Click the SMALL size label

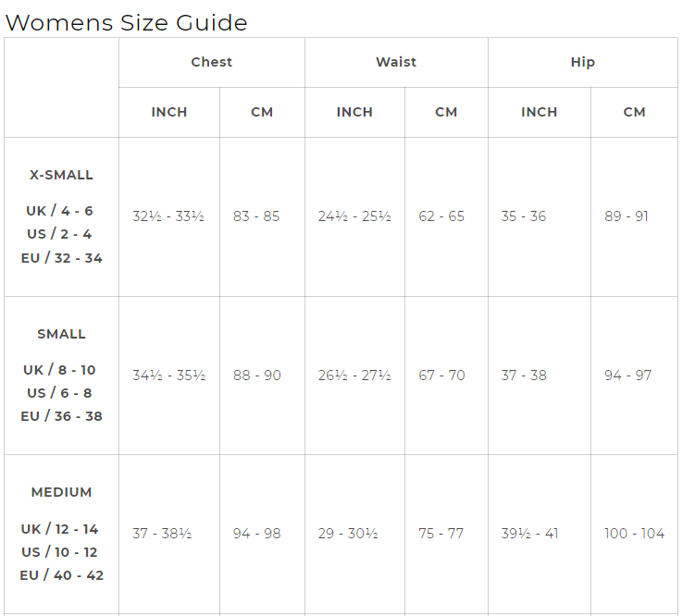[x=61, y=334]
